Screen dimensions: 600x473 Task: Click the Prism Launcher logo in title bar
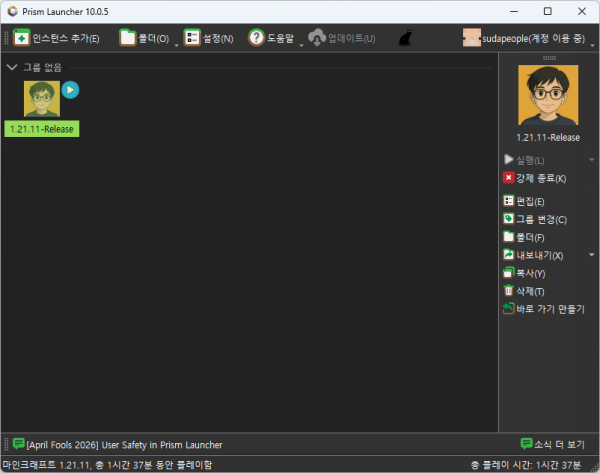[13, 11]
